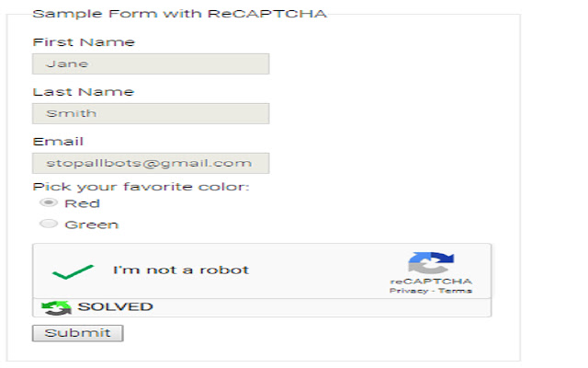The width and height of the screenshot is (588, 368).
Task: Click the SOLVED status text
Action: pyautogui.click(x=115, y=307)
